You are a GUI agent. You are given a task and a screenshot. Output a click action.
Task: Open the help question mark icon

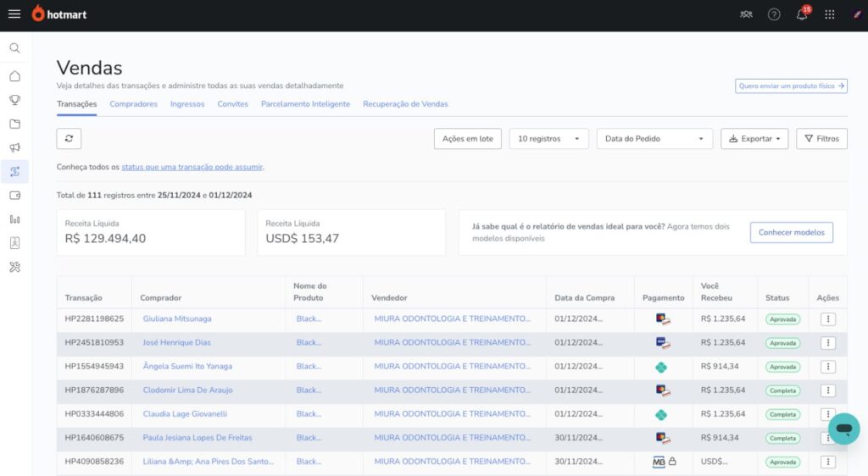tap(774, 14)
